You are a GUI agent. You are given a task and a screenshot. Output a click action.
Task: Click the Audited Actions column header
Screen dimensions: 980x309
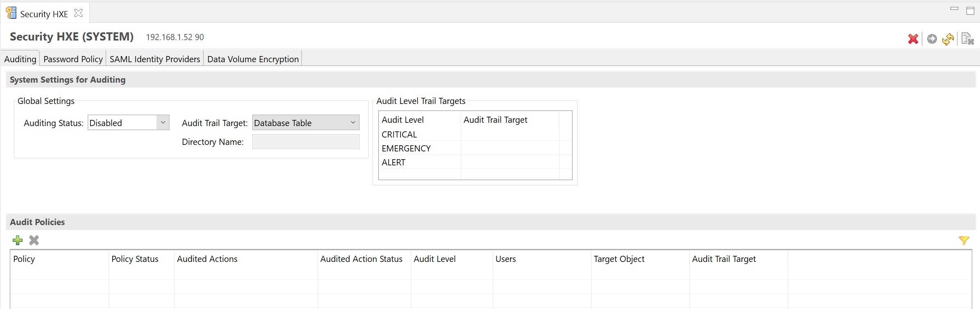[207, 259]
